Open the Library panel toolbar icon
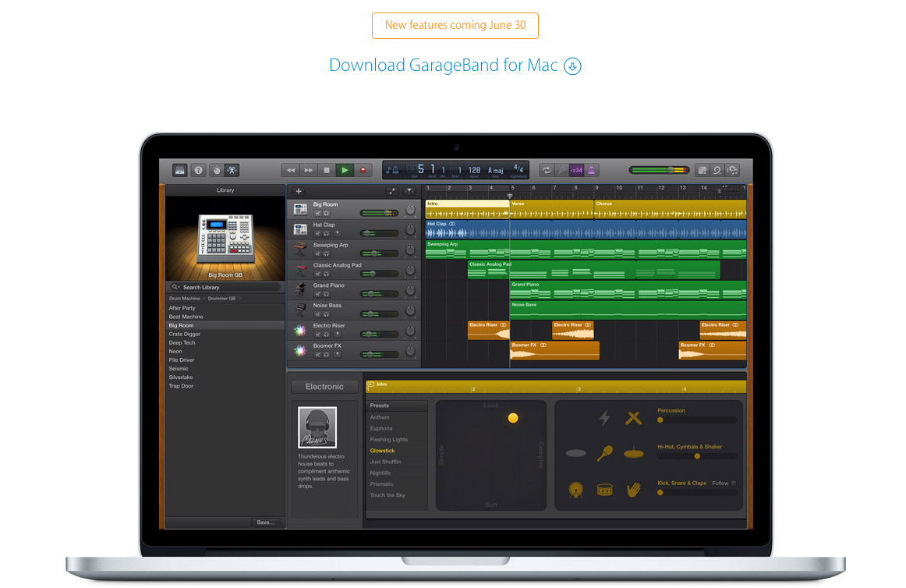This screenshot has width=906, height=588. (x=179, y=170)
